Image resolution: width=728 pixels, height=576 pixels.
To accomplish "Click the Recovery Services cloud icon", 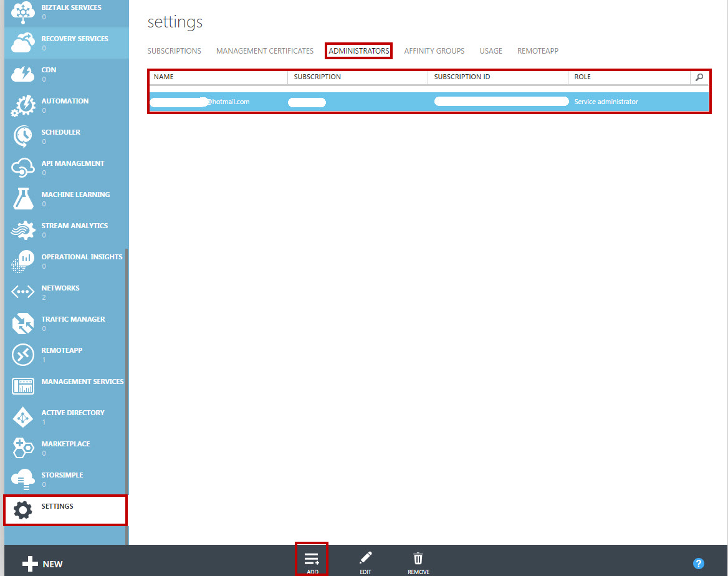I will [22, 43].
